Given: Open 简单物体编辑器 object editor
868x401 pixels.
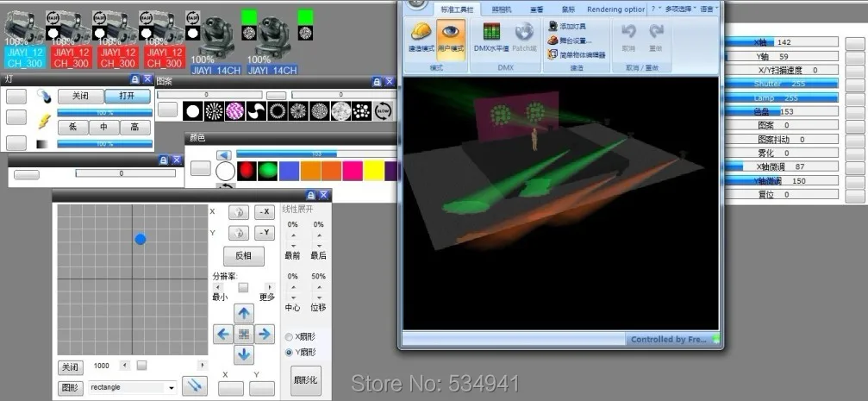Looking at the screenshot, I should [x=577, y=55].
